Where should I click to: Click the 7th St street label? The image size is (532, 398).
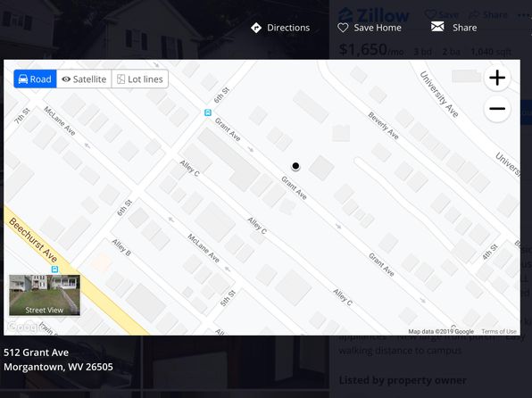point(22,116)
